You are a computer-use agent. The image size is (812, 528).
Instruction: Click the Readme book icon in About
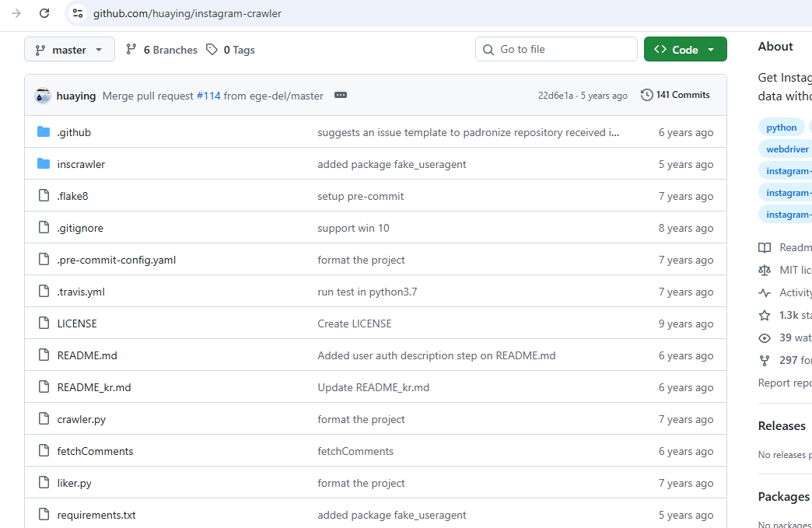[765, 247]
